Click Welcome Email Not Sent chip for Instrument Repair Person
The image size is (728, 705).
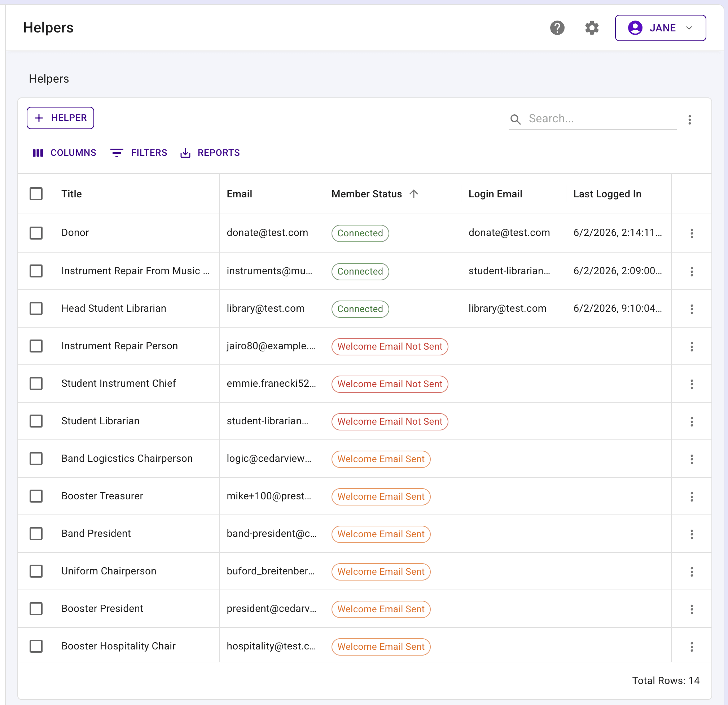(390, 347)
